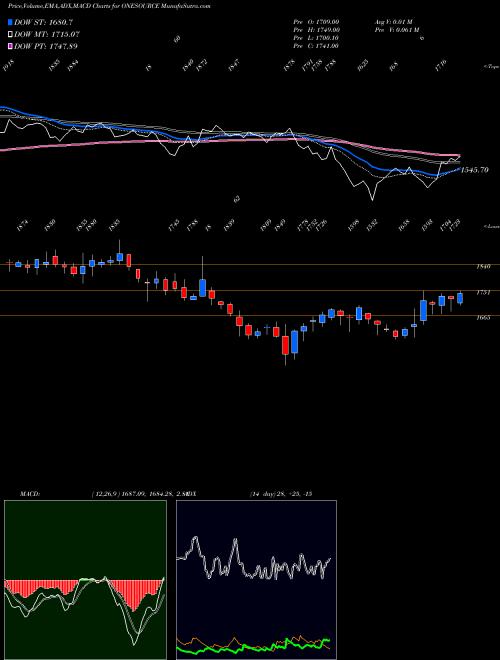Click the 'DOW PT: 1747.59' label
The width and height of the screenshot is (500, 660).
tap(45, 46)
